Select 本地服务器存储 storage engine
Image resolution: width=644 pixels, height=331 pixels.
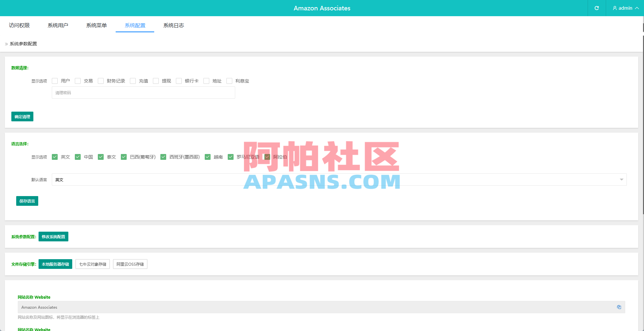(55, 264)
